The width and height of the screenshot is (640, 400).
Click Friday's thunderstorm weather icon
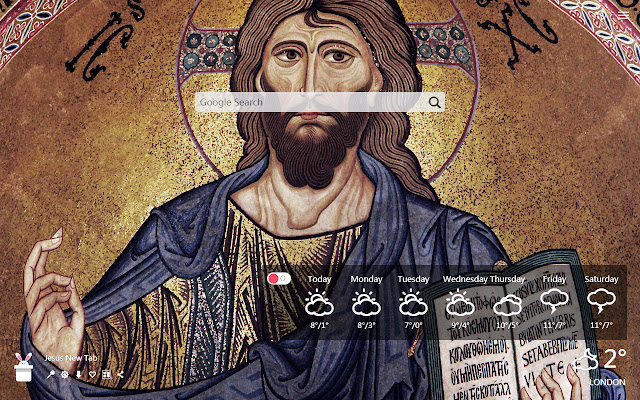(x=554, y=301)
